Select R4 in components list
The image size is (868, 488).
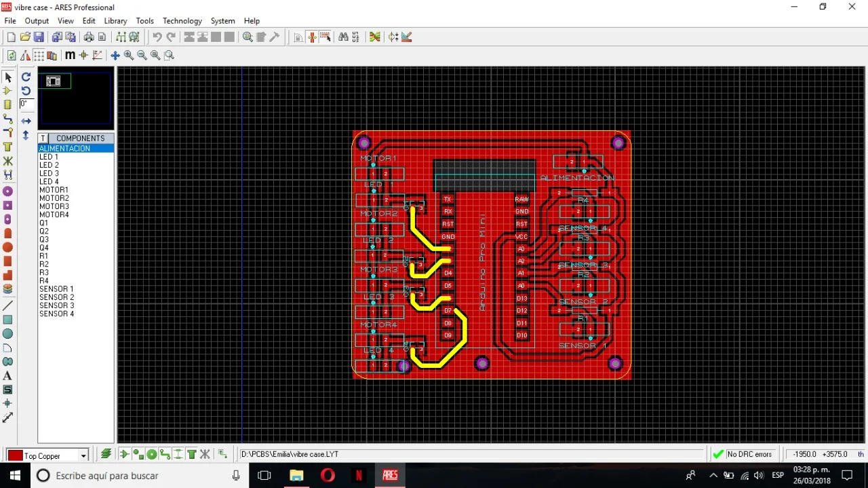tap(76, 280)
